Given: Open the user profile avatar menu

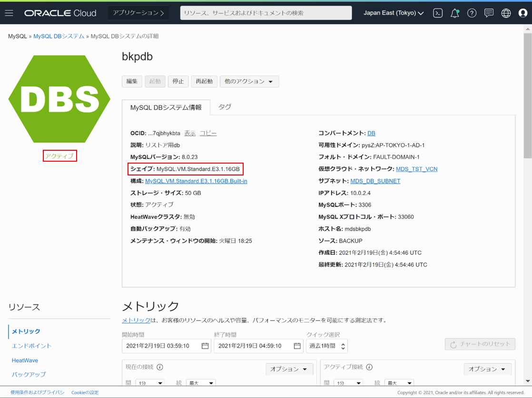Looking at the screenshot, I should (x=523, y=13).
